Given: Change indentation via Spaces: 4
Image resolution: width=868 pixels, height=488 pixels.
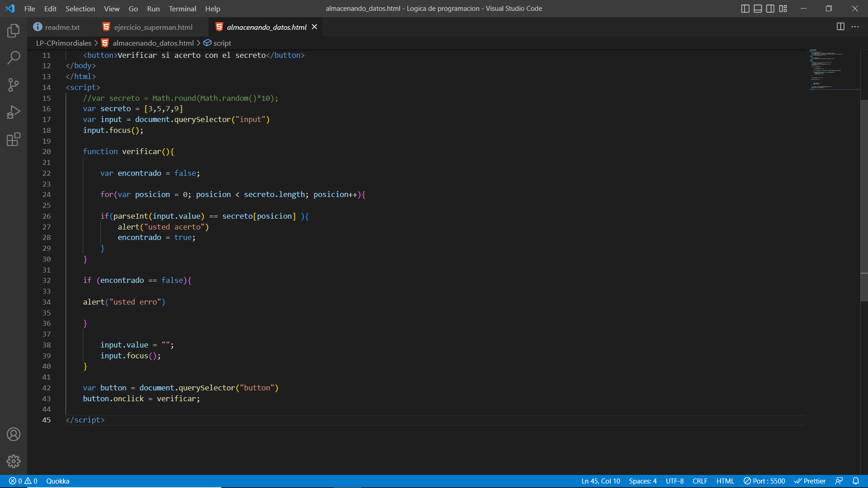Looking at the screenshot, I should click(642, 481).
